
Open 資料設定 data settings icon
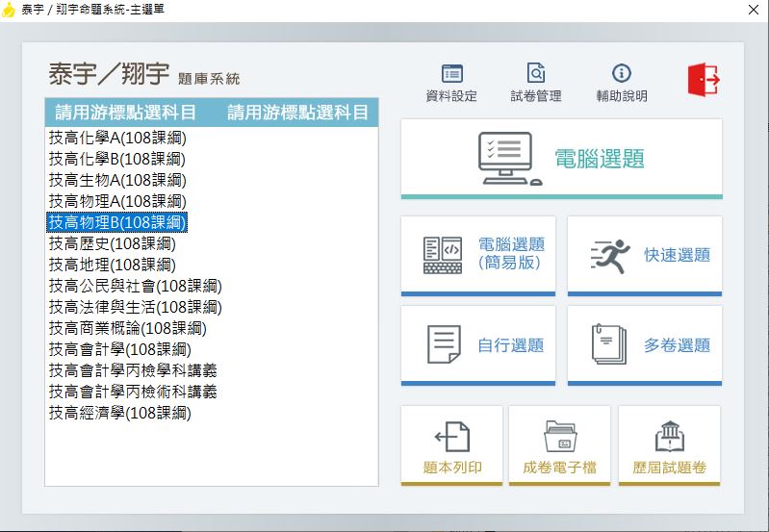coord(451,74)
